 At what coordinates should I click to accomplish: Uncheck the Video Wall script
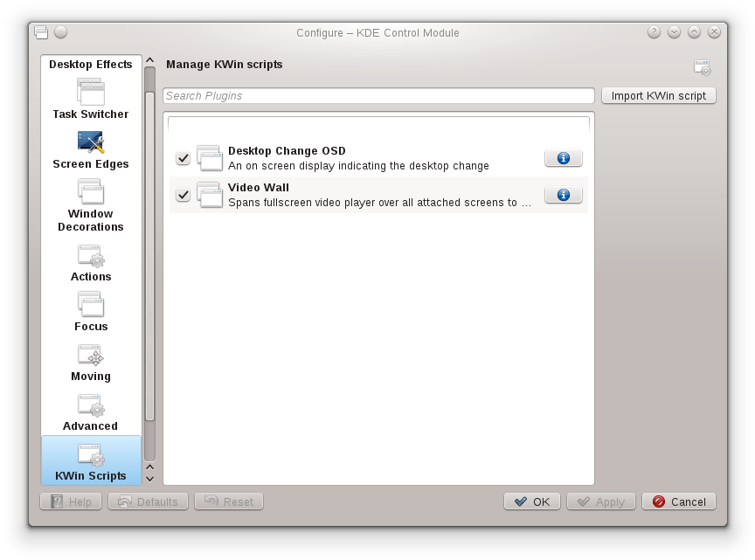click(x=183, y=195)
